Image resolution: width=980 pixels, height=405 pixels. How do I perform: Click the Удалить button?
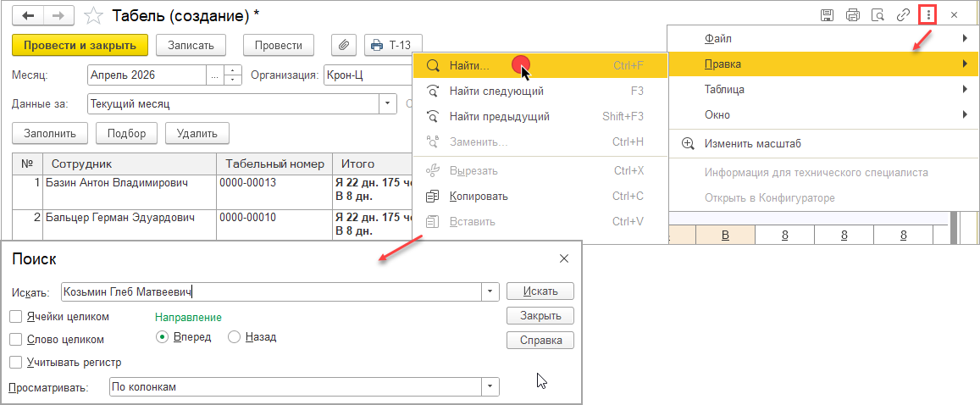[x=197, y=133]
